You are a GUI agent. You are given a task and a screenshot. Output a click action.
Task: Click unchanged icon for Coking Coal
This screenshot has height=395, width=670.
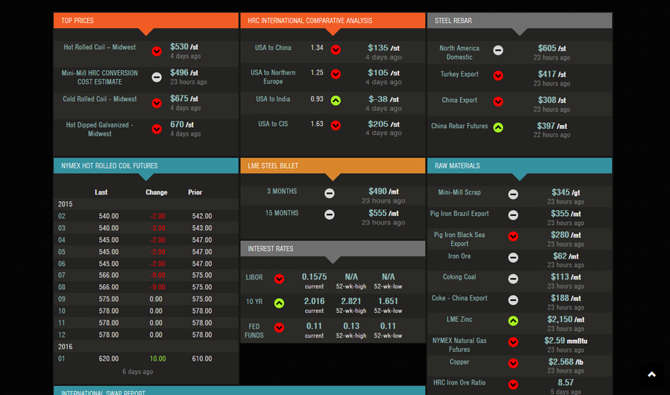tap(513, 279)
